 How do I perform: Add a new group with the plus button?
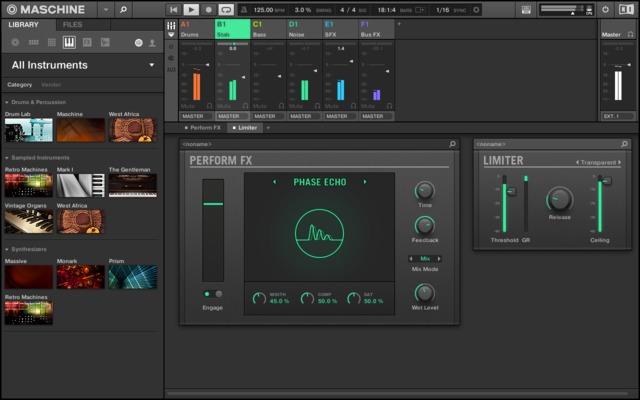(399, 24)
